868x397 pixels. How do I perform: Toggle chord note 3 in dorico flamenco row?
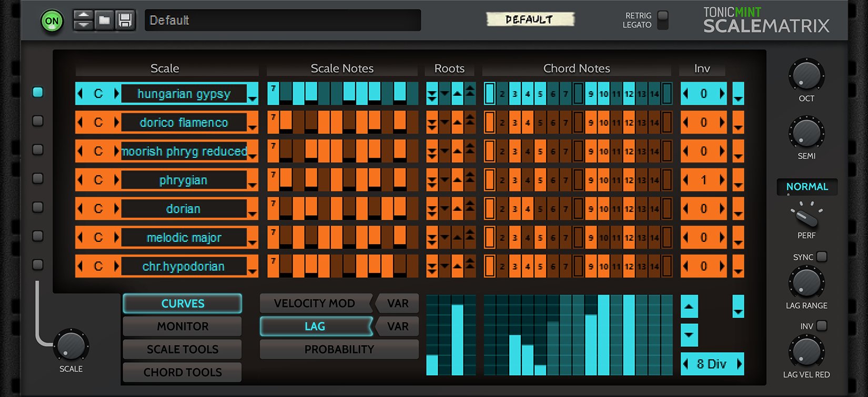(x=515, y=123)
